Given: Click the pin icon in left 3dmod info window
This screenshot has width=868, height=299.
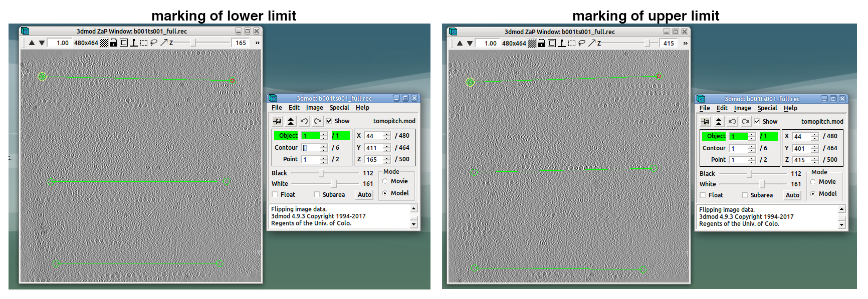Looking at the screenshot, I should [x=277, y=121].
